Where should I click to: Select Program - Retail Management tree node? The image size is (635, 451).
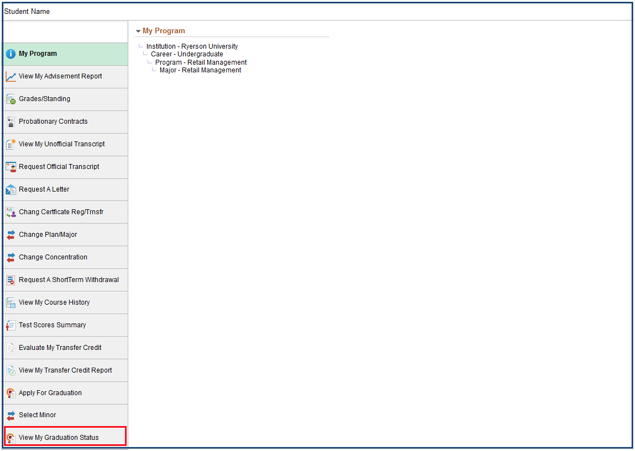tap(201, 62)
